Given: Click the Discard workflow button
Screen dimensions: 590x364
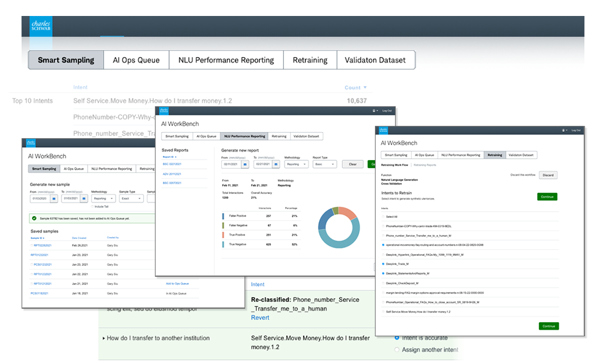Looking at the screenshot, I should (x=548, y=175).
